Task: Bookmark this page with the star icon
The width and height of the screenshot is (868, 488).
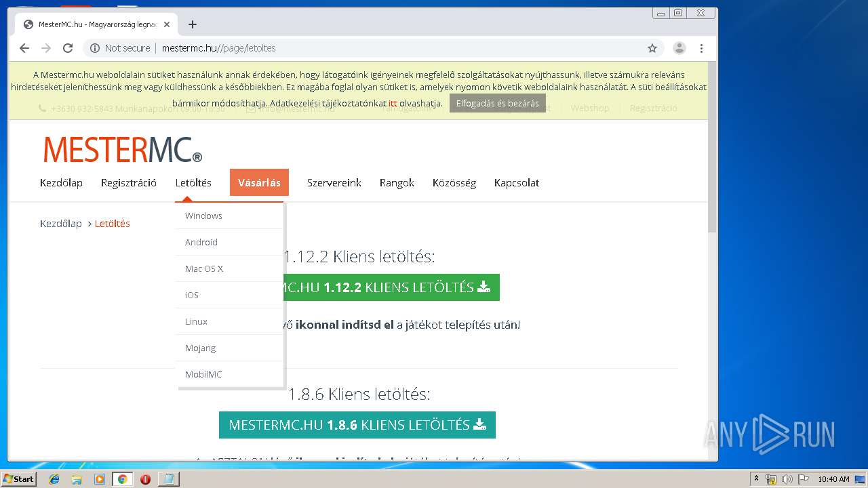Action: pyautogui.click(x=652, y=48)
